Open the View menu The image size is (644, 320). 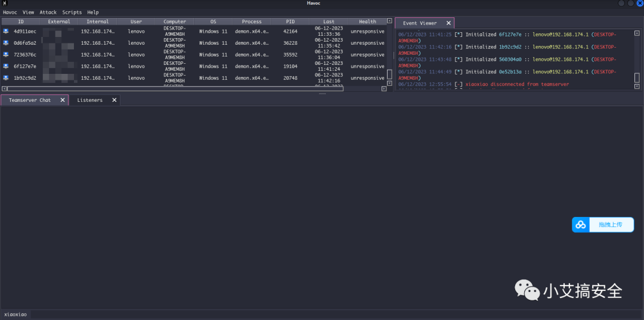(29, 13)
